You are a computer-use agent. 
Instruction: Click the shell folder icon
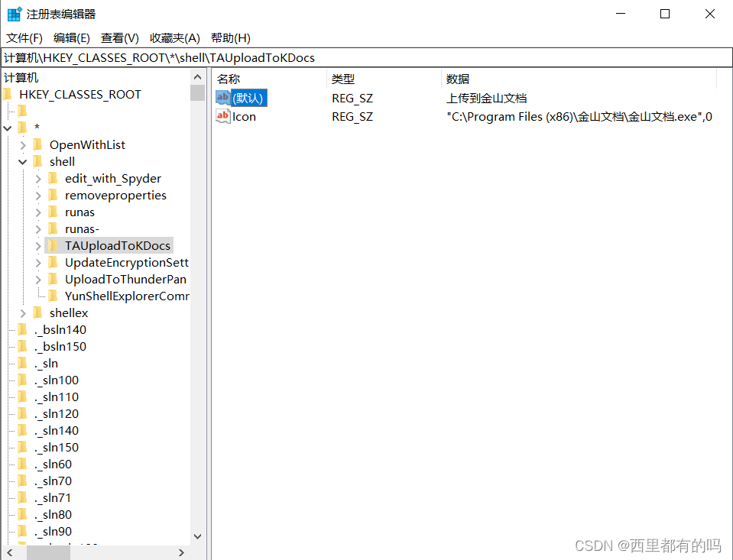click(38, 161)
